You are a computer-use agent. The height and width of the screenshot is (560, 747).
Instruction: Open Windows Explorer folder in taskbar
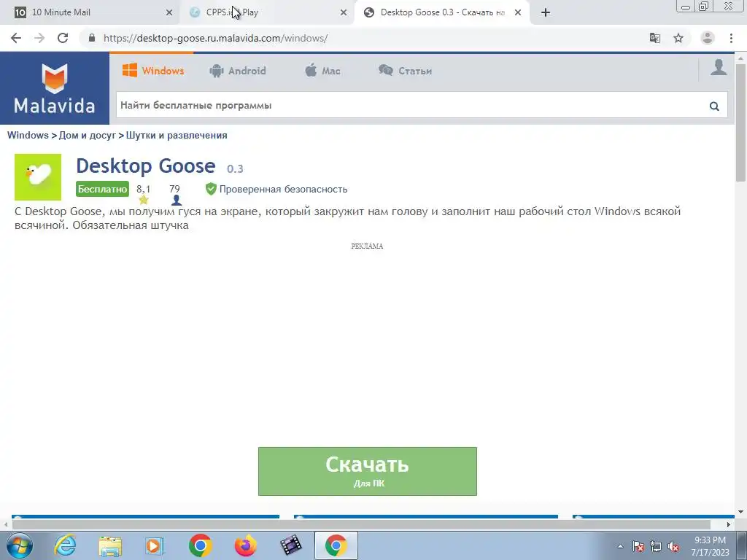click(x=109, y=545)
